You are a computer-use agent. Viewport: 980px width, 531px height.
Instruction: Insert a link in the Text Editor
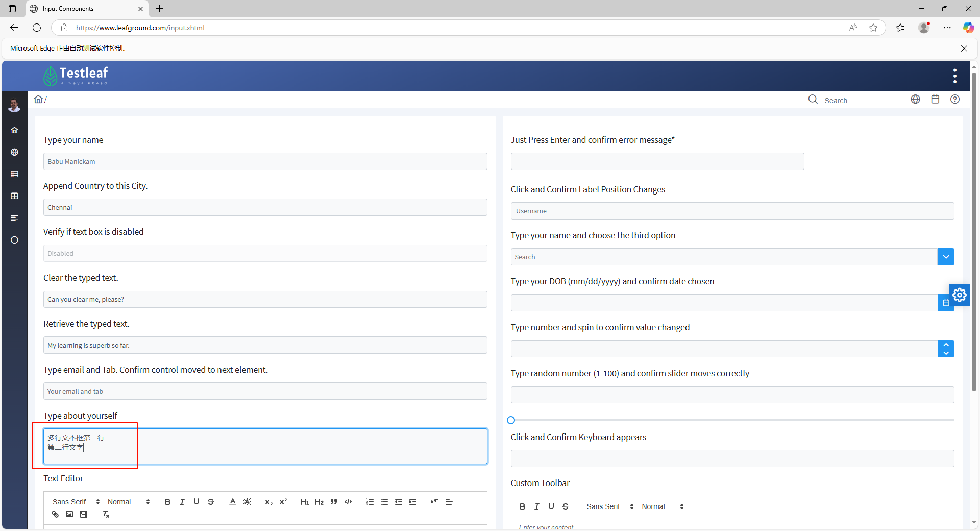click(55, 514)
